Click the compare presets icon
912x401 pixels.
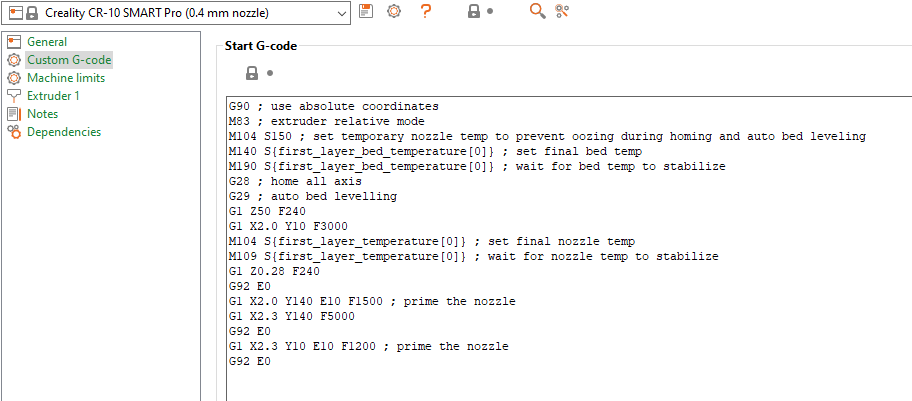(562, 11)
